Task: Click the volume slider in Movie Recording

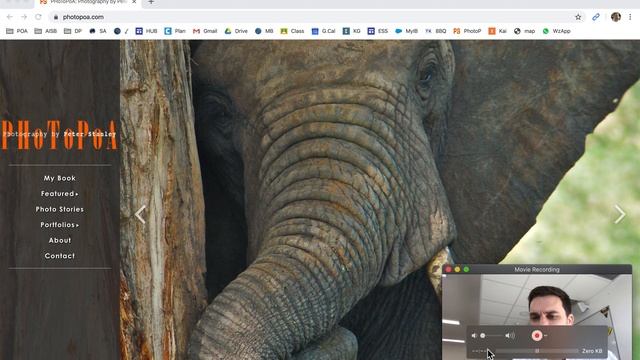Action: (492, 336)
